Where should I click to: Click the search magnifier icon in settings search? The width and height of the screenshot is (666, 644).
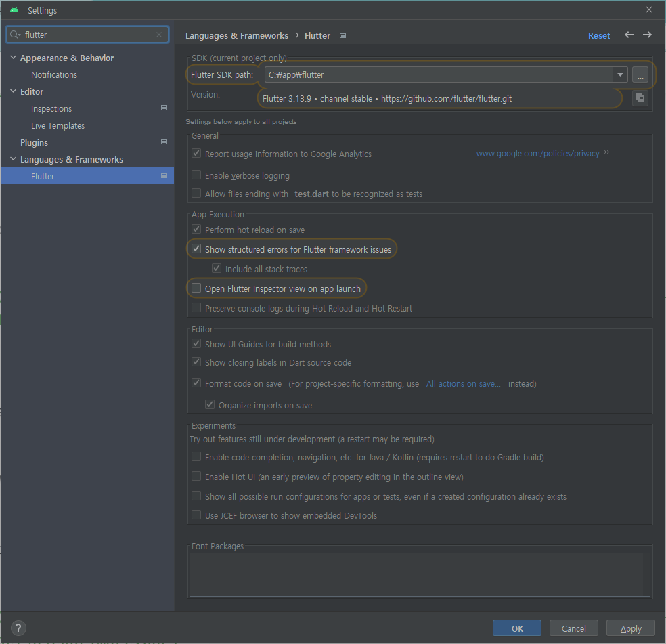(x=15, y=35)
